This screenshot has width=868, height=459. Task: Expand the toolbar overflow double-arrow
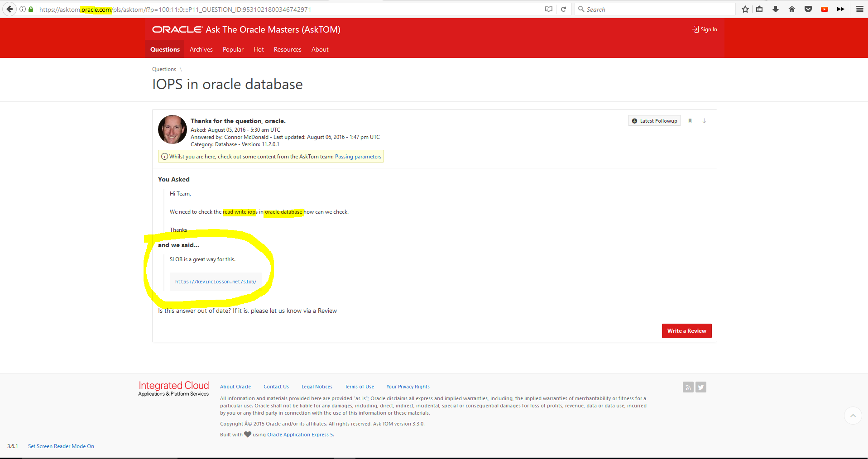[840, 9]
